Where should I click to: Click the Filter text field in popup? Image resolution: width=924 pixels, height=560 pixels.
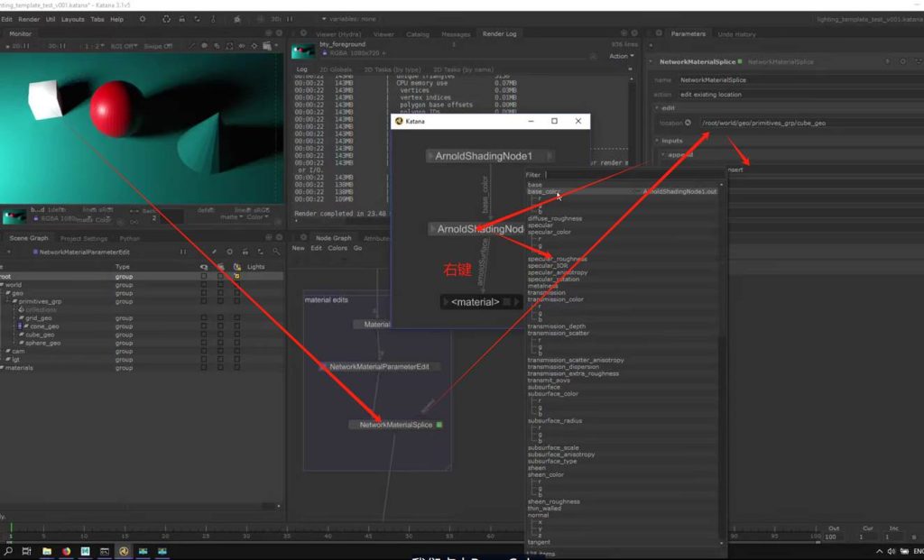[x=632, y=175]
